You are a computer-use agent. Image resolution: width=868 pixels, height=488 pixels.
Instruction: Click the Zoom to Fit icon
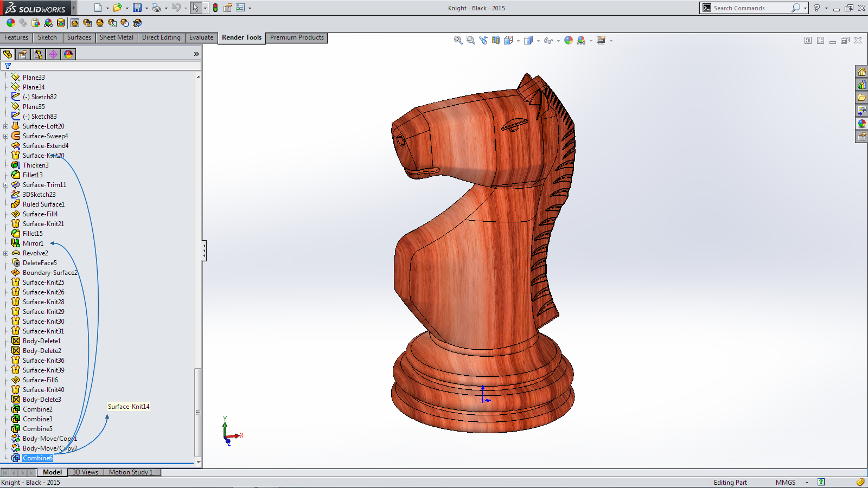pyautogui.click(x=458, y=40)
